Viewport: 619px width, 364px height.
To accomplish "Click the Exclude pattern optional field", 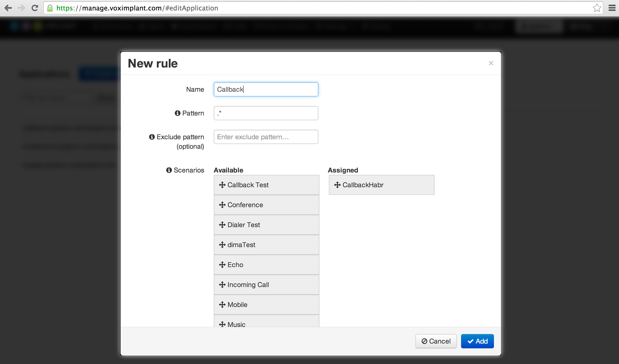I will [266, 137].
